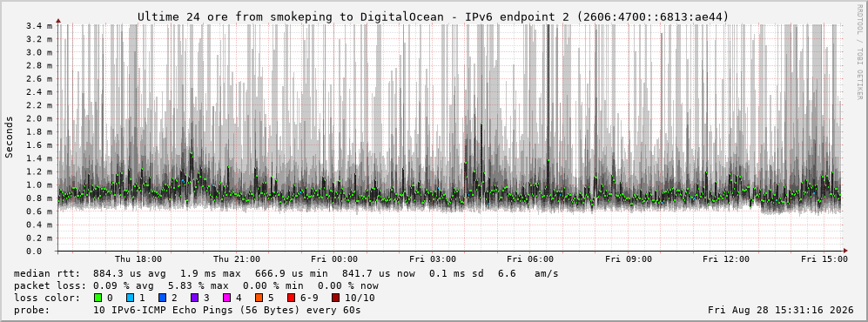This screenshot has height=322, width=868.
Task: Click the Fri 00:00 time axis label
Action: [x=334, y=259]
